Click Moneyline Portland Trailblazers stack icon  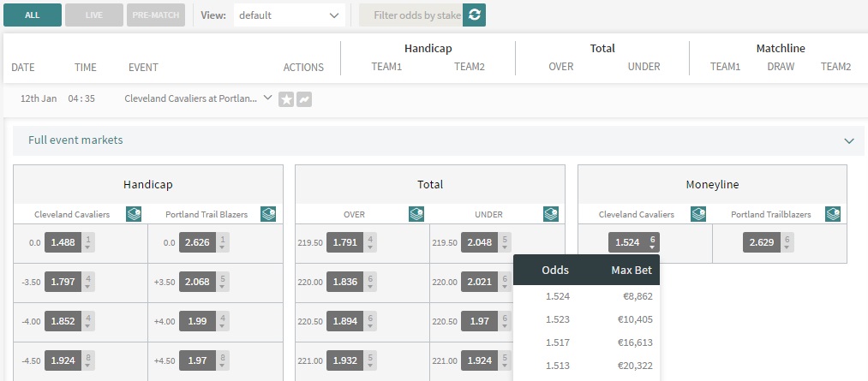(x=833, y=214)
